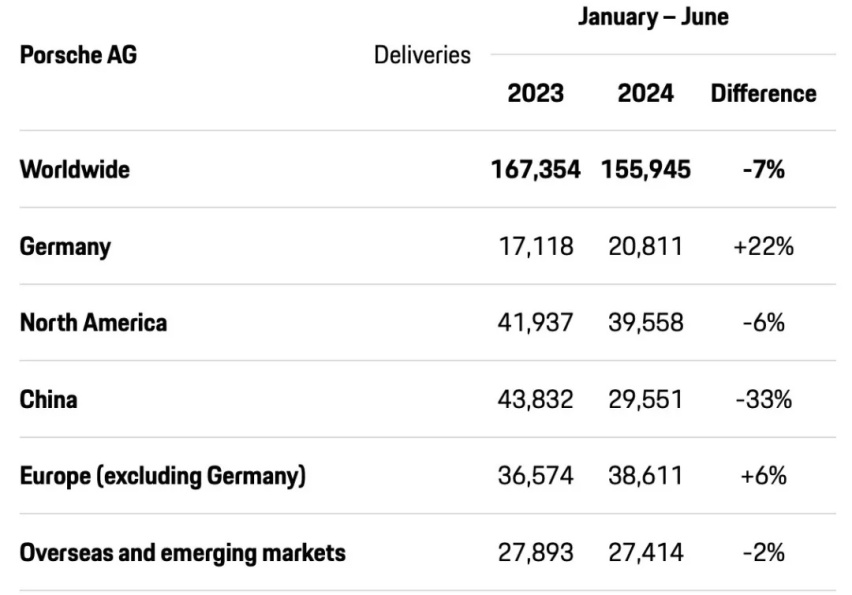Select the 2024 column header

pyautogui.click(x=646, y=93)
